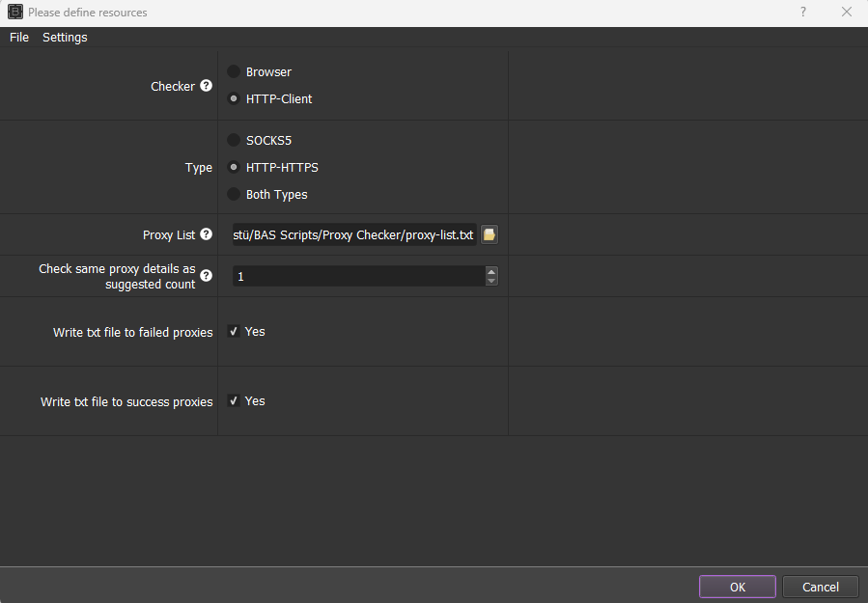The image size is (868, 603).
Task: Select the Browser checker option
Action: click(x=234, y=71)
